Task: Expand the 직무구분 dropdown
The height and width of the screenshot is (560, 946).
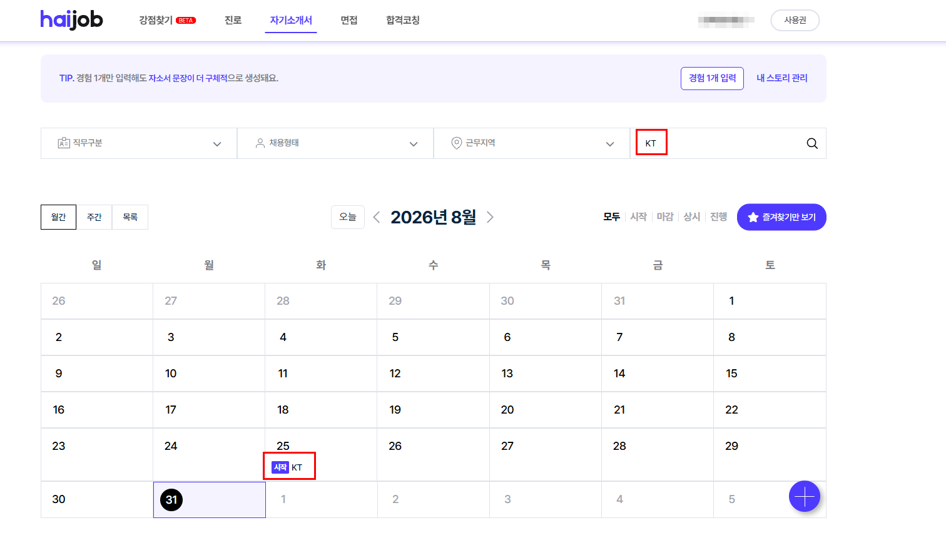Action: (x=139, y=143)
